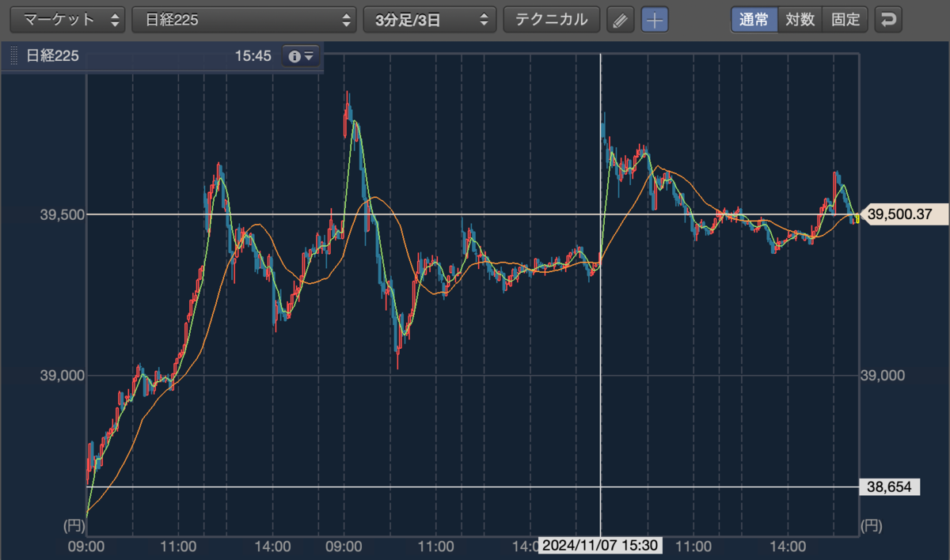Open the info dropdown in 日経225 panel
Screen dimensions: 950x560
(x=302, y=56)
